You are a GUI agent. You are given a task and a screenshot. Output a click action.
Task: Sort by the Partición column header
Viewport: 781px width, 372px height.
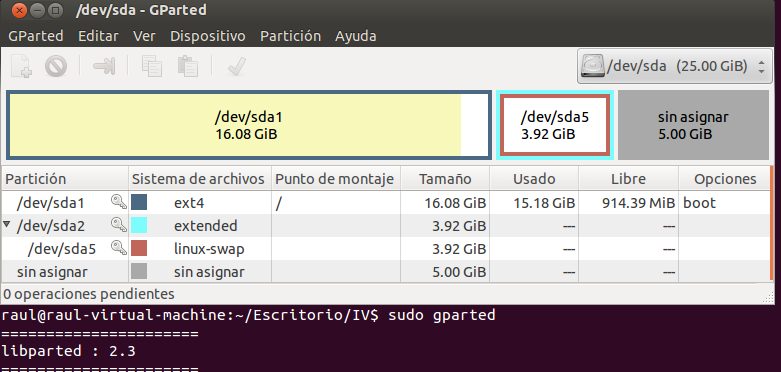coord(65,179)
